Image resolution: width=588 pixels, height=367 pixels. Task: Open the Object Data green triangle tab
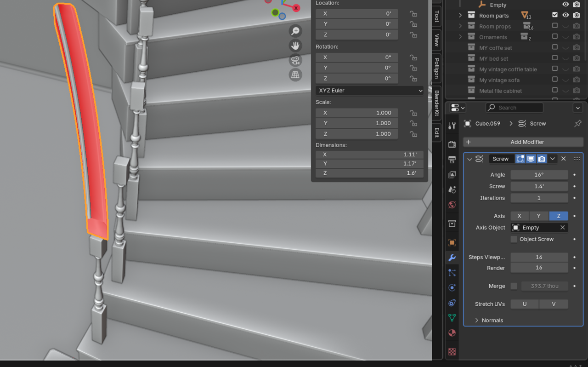(x=452, y=318)
